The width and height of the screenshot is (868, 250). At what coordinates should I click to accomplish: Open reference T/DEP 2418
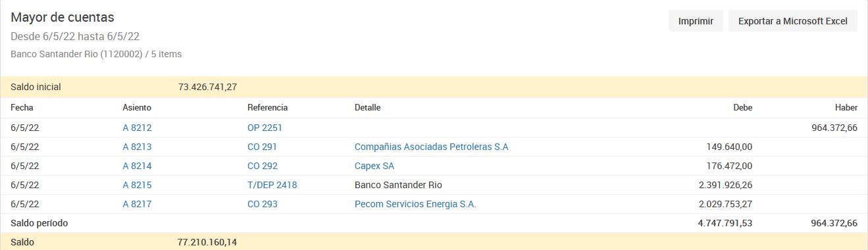pos(272,185)
